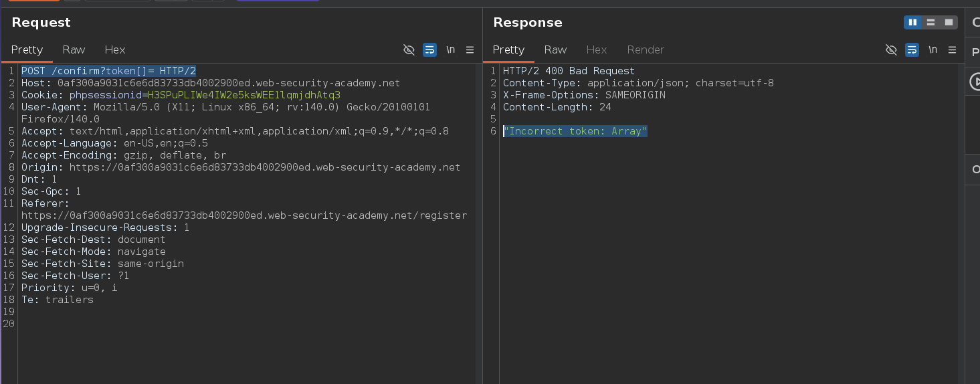The width and height of the screenshot is (980, 384).
Task: Click the Sec-Fetch-User: ?1 line
Action: point(75,276)
